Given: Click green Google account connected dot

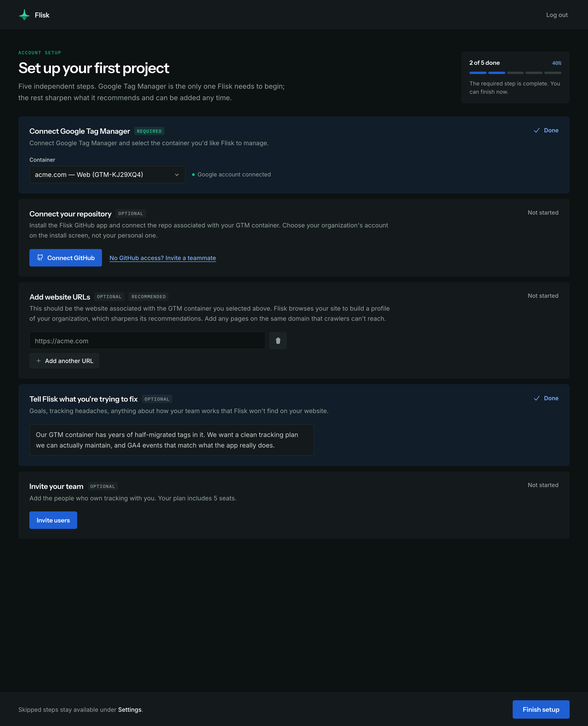Looking at the screenshot, I should 193,174.
